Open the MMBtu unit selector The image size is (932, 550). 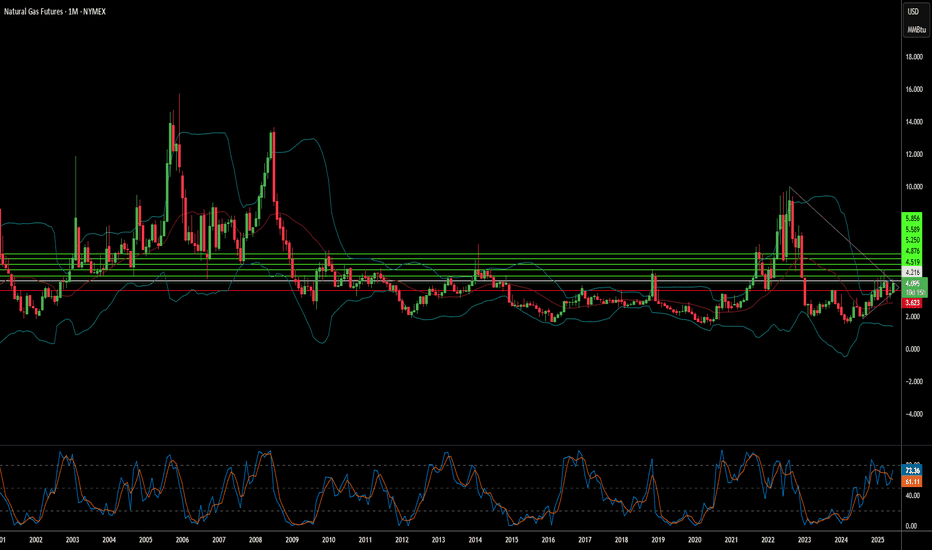[x=916, y=30]
